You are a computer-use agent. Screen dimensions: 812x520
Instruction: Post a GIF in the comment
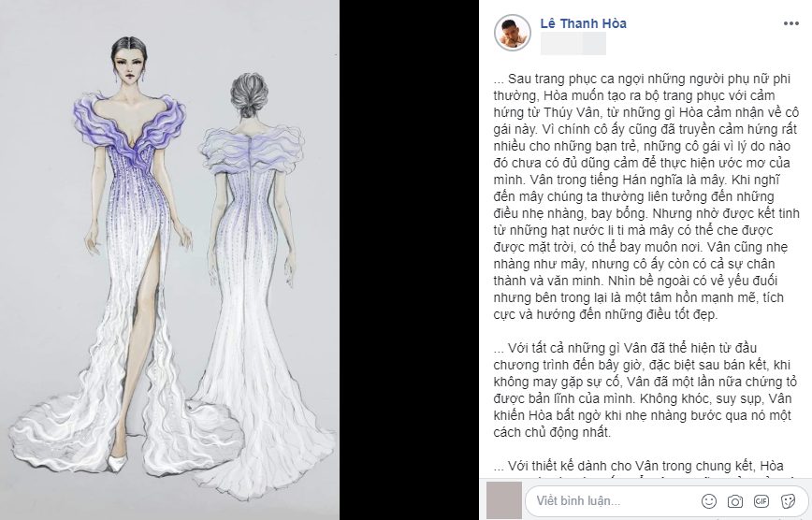coord(761,501)
